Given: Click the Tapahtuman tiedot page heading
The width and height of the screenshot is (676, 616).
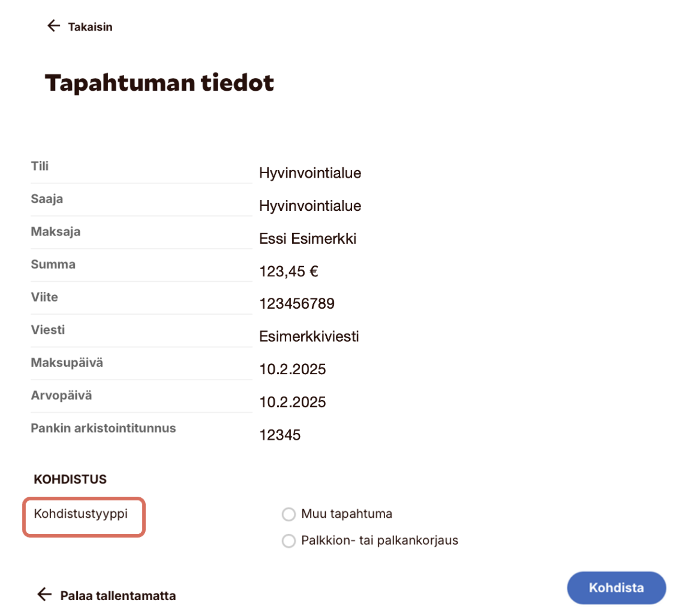Looking at the screenshot, I should pyautogui.click(x=159, y=83).
